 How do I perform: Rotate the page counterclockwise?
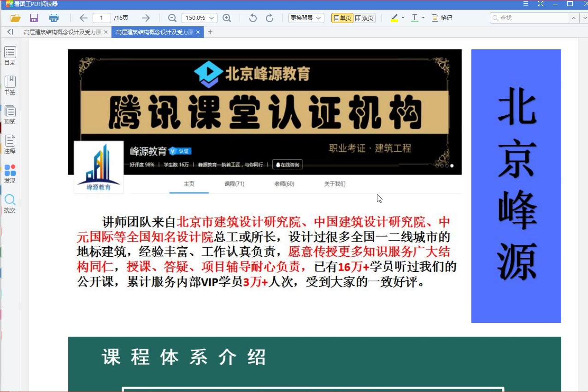(x=252, y=18)
